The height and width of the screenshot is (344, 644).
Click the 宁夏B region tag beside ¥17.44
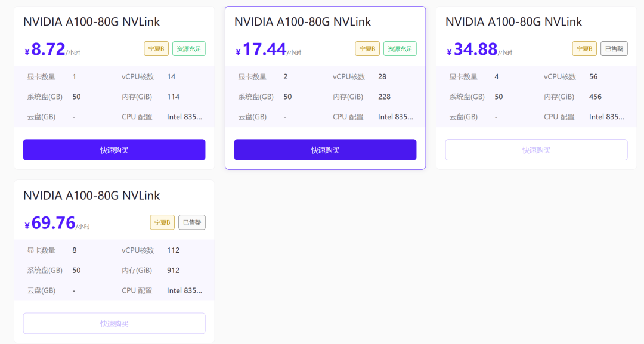click(x=367, y=49)
